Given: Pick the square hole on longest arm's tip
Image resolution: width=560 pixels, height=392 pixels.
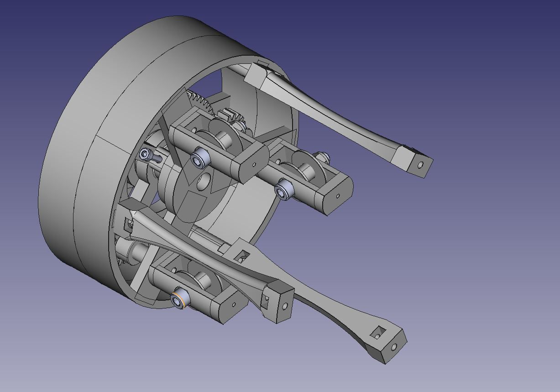Looking at the screenshot, I should [378, 333].
